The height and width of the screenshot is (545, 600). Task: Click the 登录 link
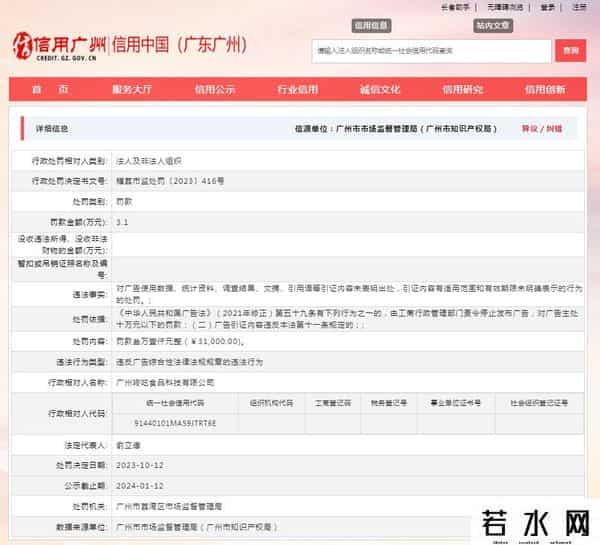click(547, 7)
